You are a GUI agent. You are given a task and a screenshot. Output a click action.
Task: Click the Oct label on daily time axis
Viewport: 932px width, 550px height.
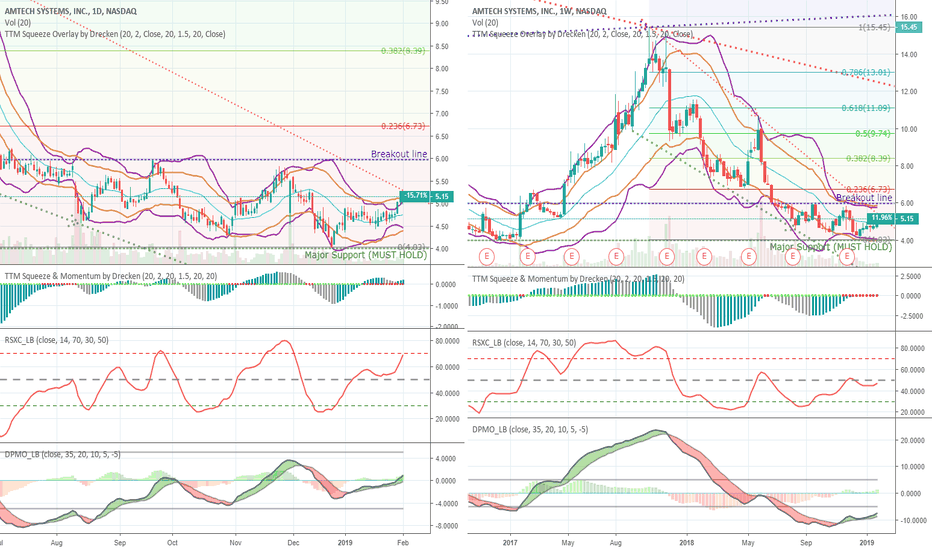click(x=172, y=542)
